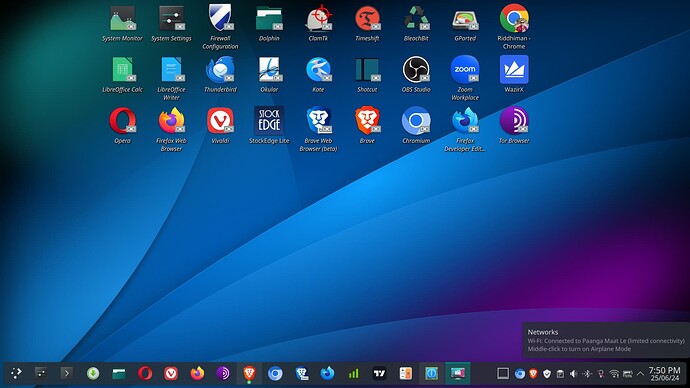The width and height of the screenshot is (690, 388).
Task: Click the Chromium icon in the system tray
Action: coord(520,374)
